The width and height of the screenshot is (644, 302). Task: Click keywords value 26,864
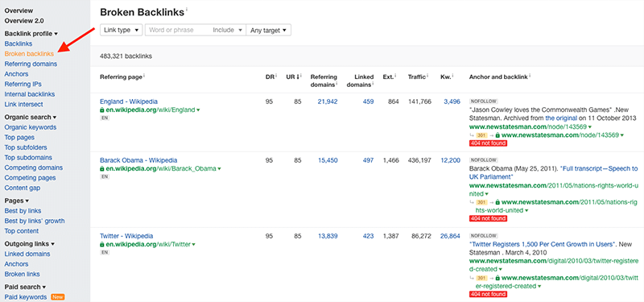pyautogui.click(x=451, y=236)
